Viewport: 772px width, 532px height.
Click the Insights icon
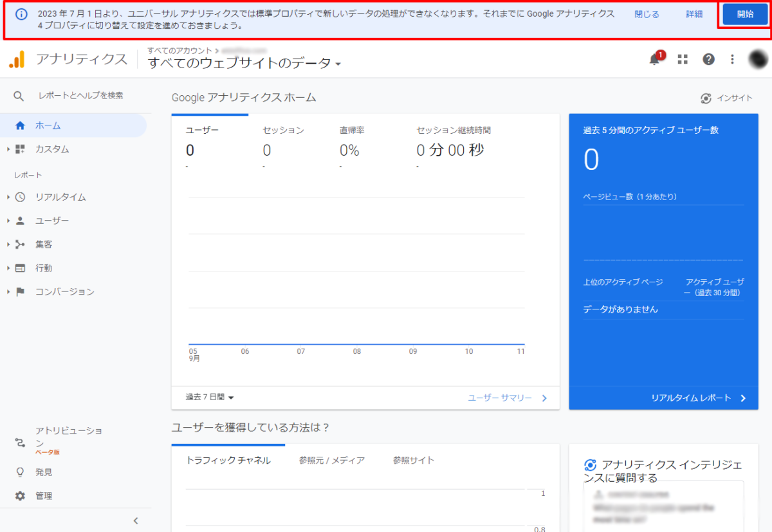(706, 98)
